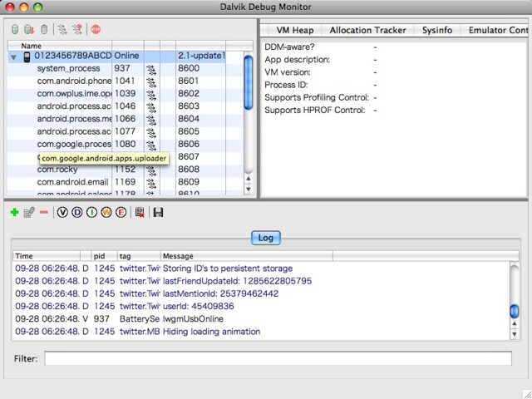
Task: Select com.google.proces row with pid 1080
Action: pyautogui.click(x=125, y=144)
